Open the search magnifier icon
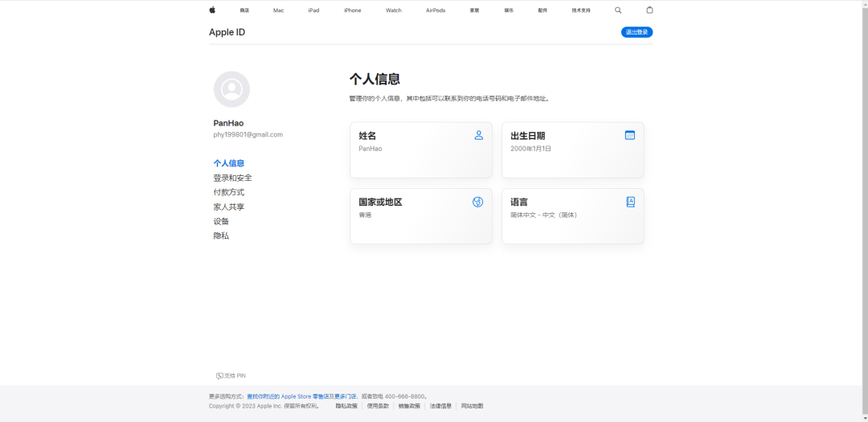The height and width of the screenshot is (422, 868). click(x=618, y=10)
